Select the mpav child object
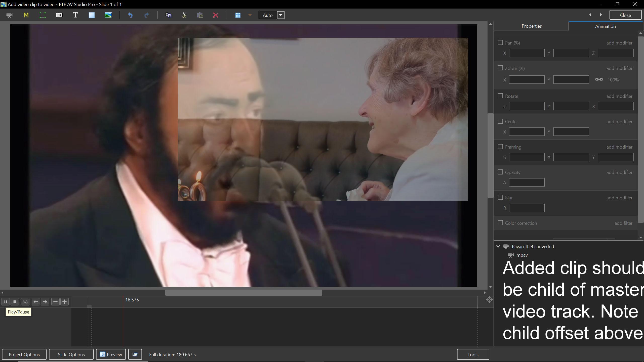 click(522, 255)
